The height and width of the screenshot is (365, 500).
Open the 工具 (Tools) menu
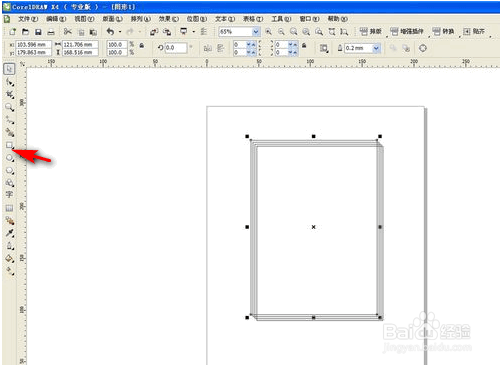281,19
